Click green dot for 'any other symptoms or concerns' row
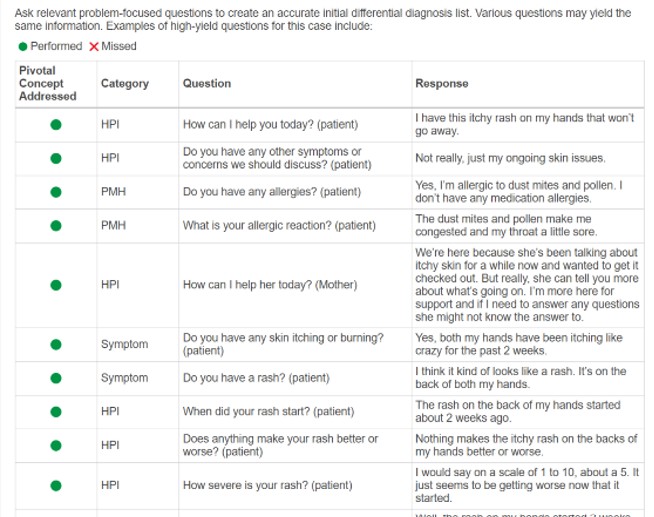The width and height of the screenshot is (654, 517). click(56, 158)
